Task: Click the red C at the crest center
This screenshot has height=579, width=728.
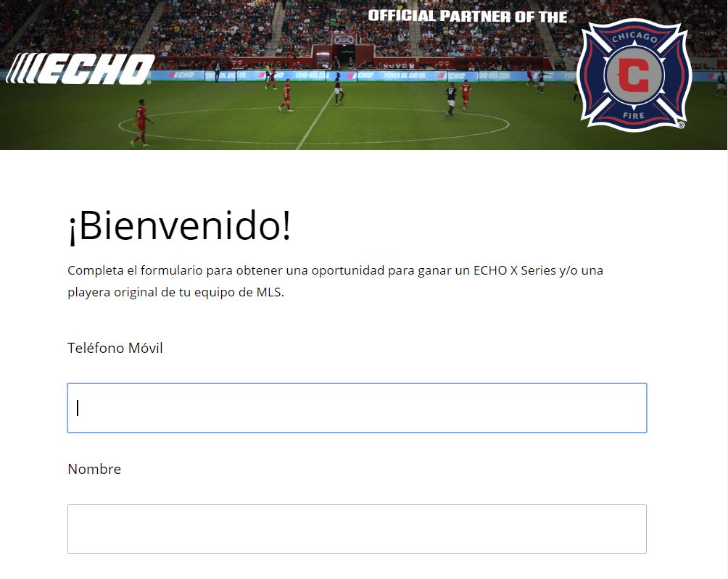Action: tap(634, 75)
